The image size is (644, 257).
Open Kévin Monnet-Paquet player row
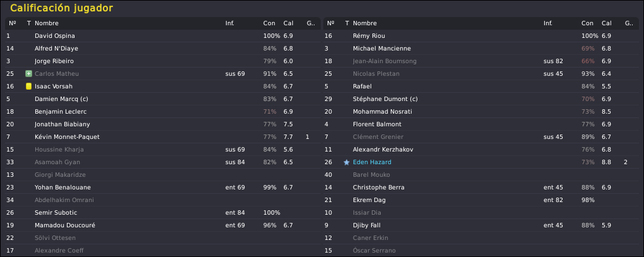pyautogui.click(x=163, y=137)
